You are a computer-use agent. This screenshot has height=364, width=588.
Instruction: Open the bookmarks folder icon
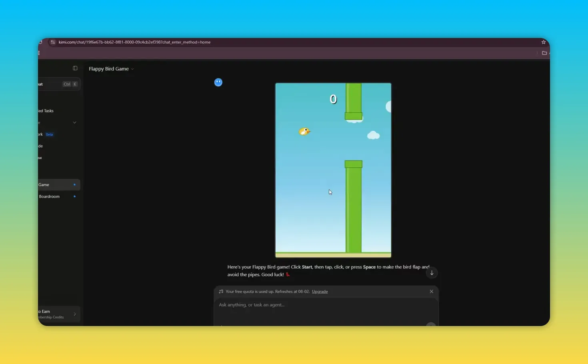[544, 53]
